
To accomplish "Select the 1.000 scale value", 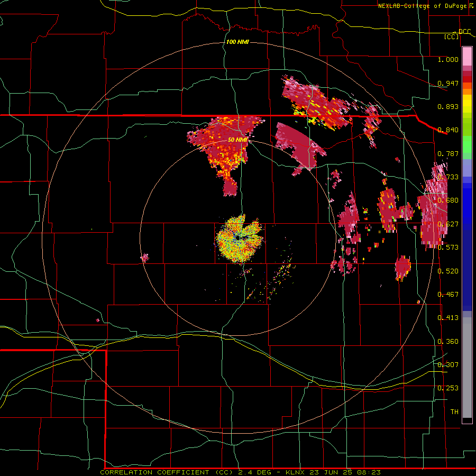I will tap(448, 59).
